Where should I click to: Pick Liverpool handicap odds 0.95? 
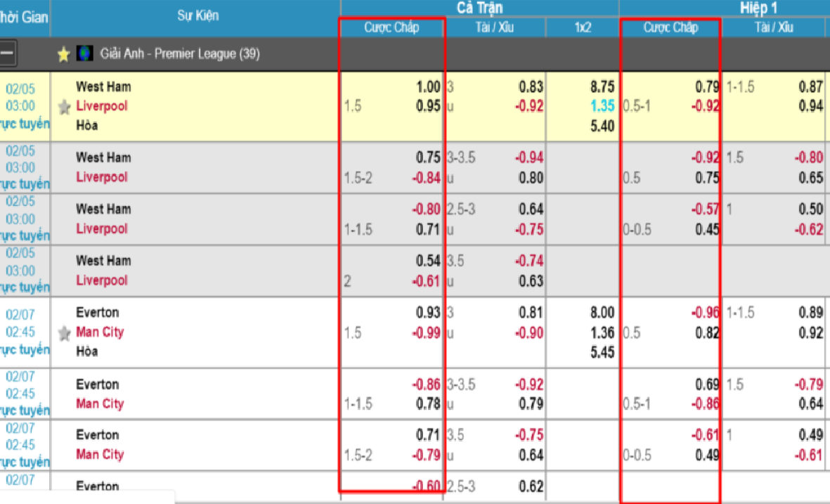coord(428,106)
